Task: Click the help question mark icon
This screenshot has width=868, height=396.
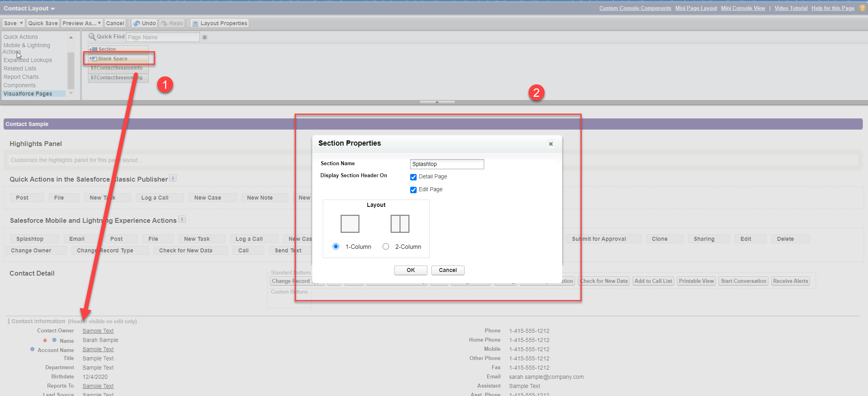Action: pos(862,8)
